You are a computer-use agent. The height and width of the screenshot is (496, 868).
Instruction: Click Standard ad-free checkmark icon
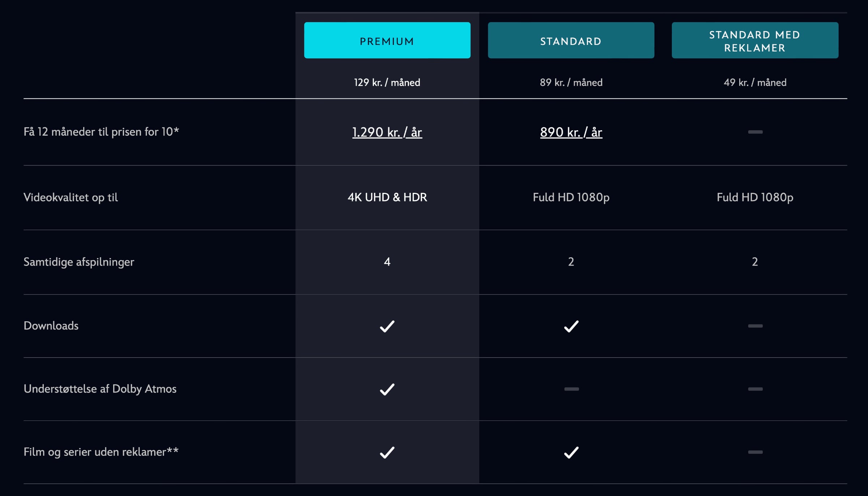571,452
